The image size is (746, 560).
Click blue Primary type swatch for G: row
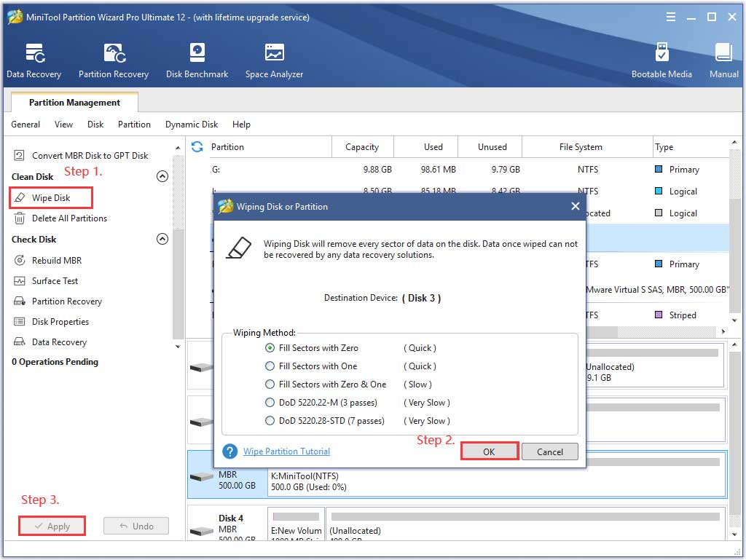(x=659, y=169)
